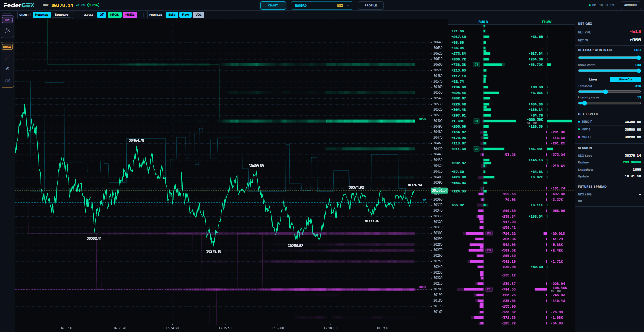
Task: Adjust the Heatmap Contrast slider
Action: coord(609,58)
